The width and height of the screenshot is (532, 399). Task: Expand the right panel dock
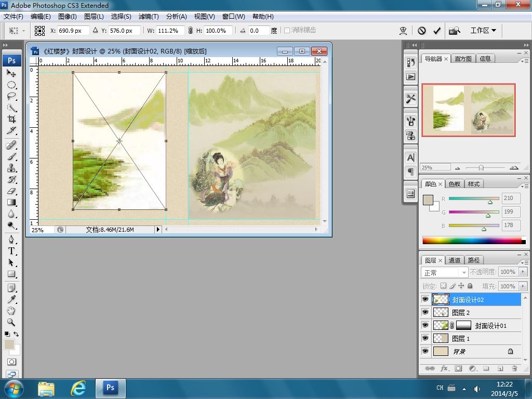[x=526, y=45]
